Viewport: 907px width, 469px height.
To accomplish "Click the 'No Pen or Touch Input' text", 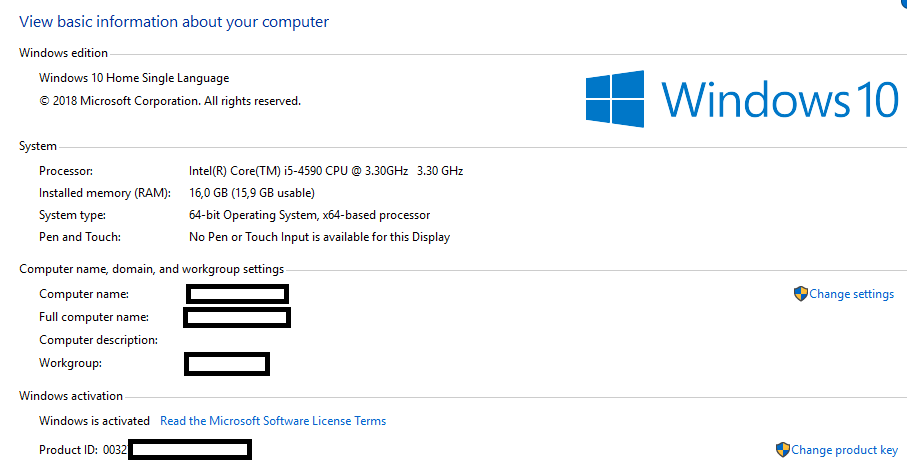I will point(319,237).
